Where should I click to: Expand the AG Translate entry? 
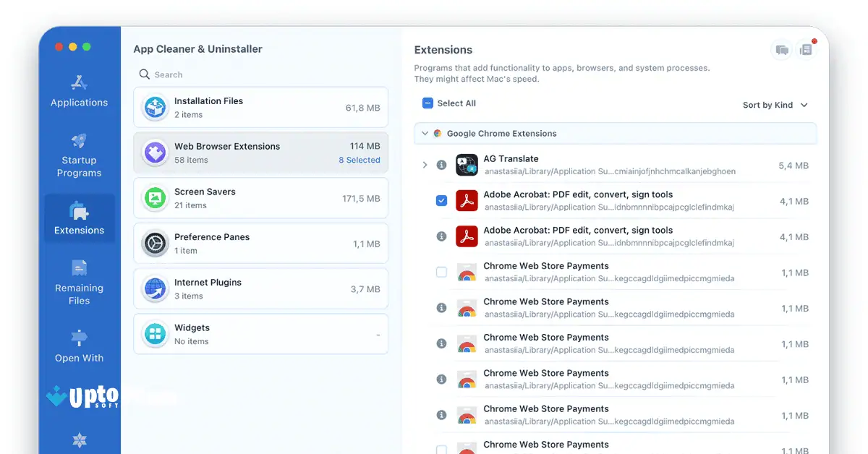pyautogui.click(x=425, y=165)
